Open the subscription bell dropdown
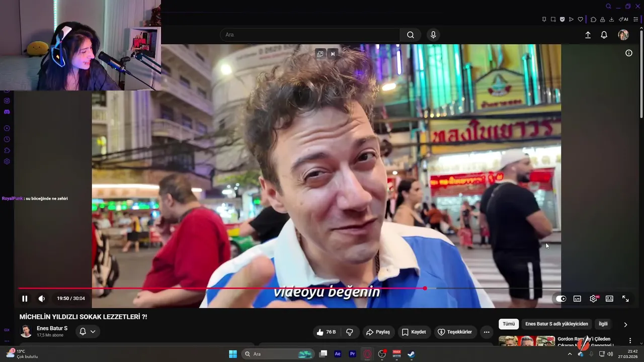Screen dimensions: 644x362 point(88,332)
